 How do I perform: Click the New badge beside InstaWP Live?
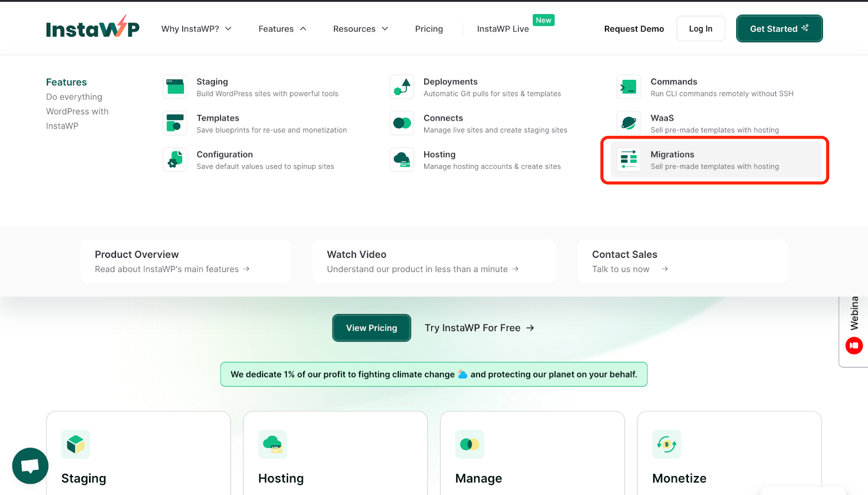click(544, 20)
